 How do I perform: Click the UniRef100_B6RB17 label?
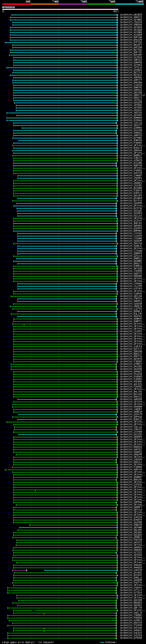coord(131,156)
